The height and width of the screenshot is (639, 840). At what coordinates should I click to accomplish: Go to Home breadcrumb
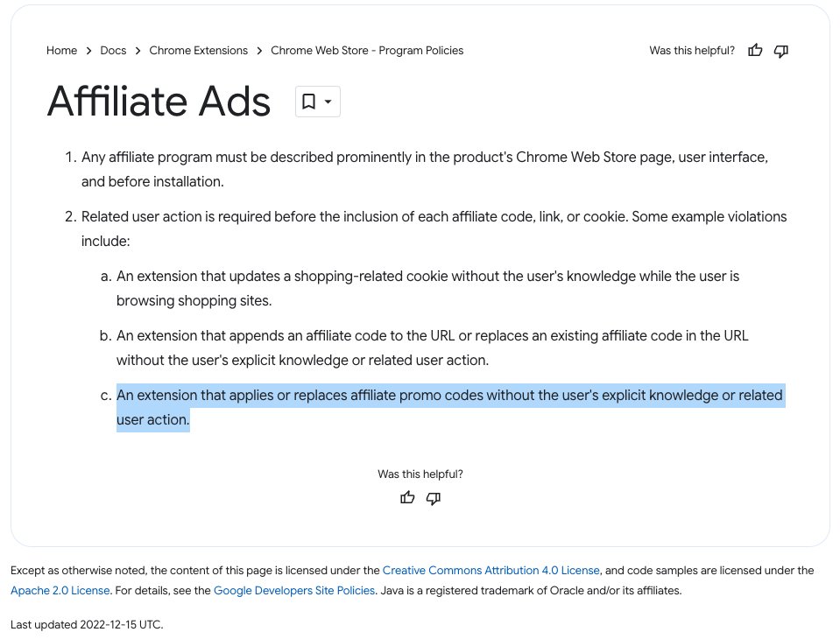(61, 50)
